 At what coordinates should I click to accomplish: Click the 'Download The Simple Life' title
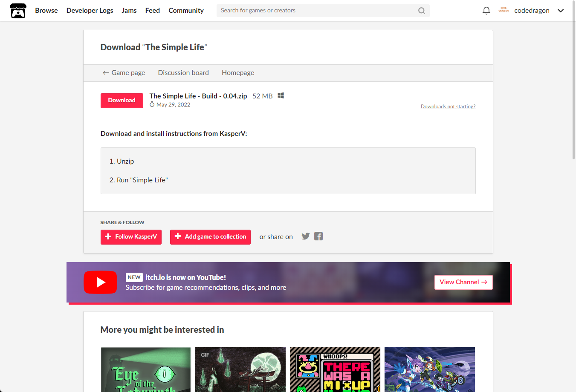click(154, 47)
